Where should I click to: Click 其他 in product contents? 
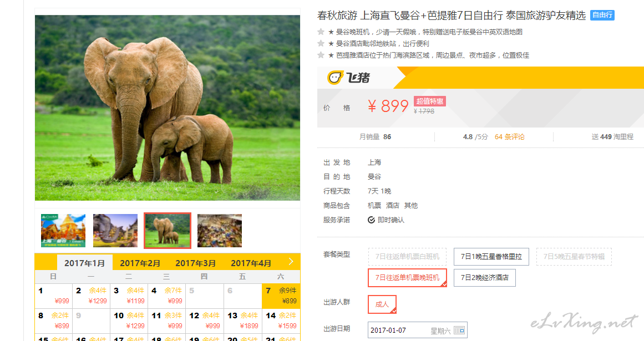[x=410, y=206]
